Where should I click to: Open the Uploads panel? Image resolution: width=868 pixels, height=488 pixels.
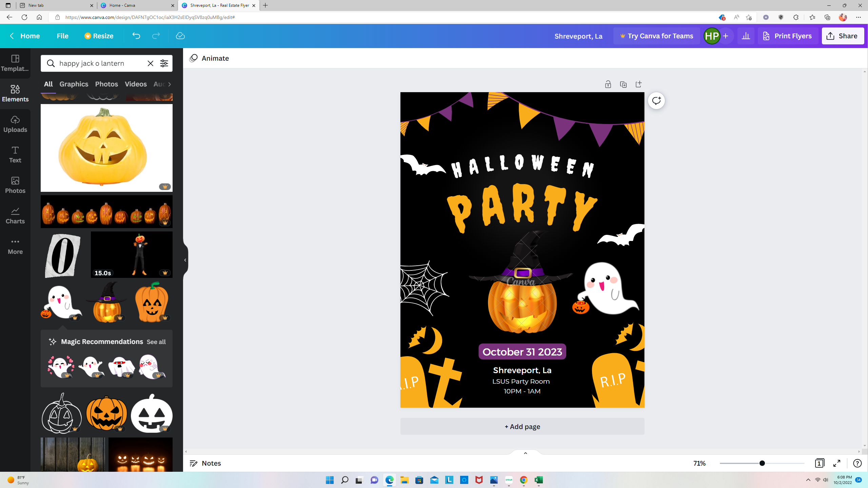point(15,123)
